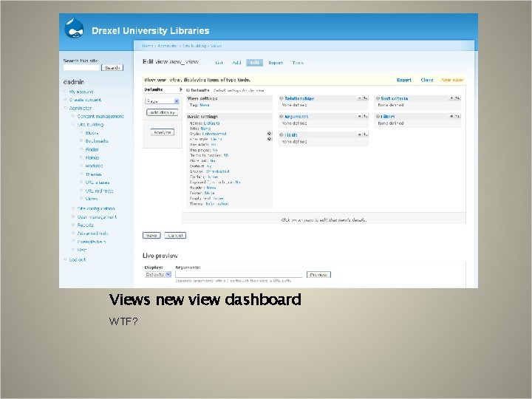Click the help icon beside Filters
Image resolution: width=532 pixels, height=399 pixels.
pos(378,117)
